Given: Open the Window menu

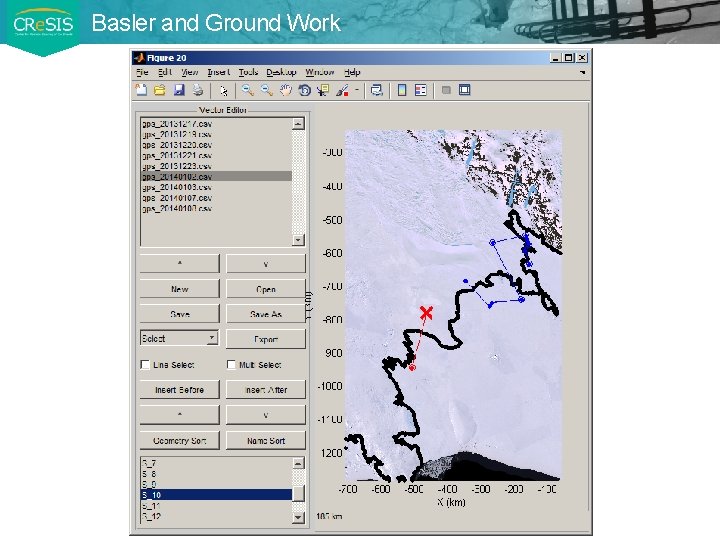Looking at the screenshot, I should coord(320,72).
